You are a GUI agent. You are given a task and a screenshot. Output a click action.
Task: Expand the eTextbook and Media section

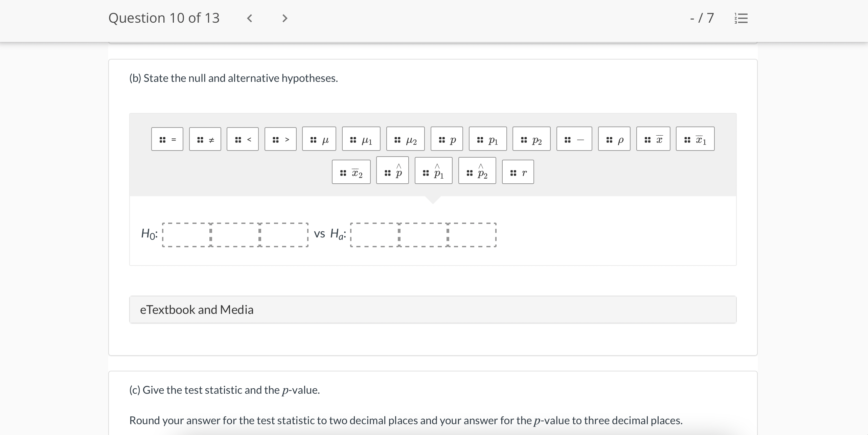(x=197, y=309)
